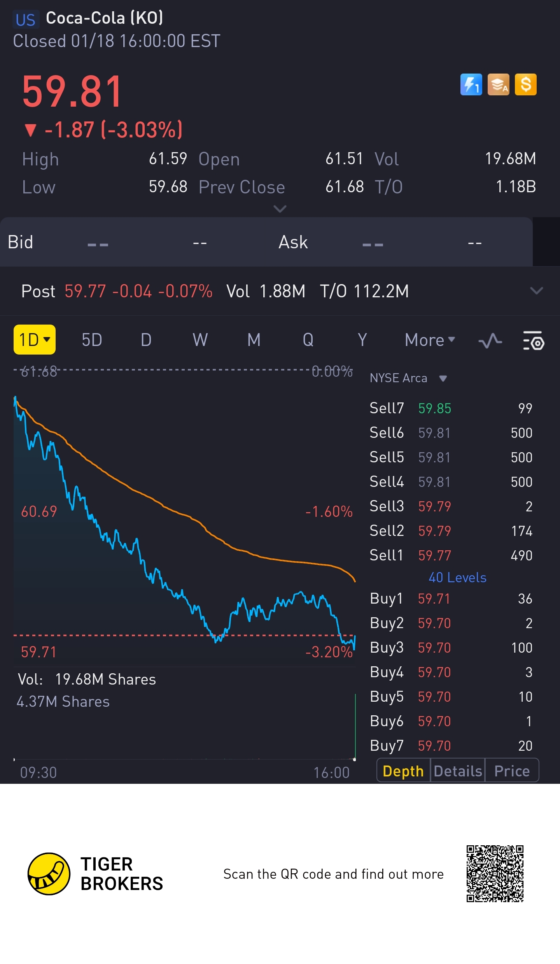Open the chart indicator waveform icon
Image resolution: width=560 pixels, height=964 pixels.
pos(490,341)
